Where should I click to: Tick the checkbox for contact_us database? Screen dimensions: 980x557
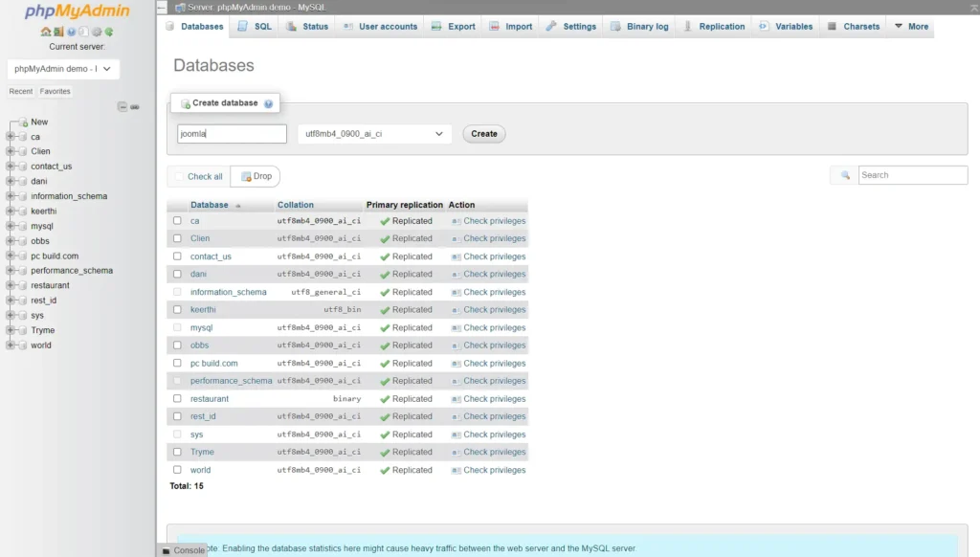pos(177,256)
